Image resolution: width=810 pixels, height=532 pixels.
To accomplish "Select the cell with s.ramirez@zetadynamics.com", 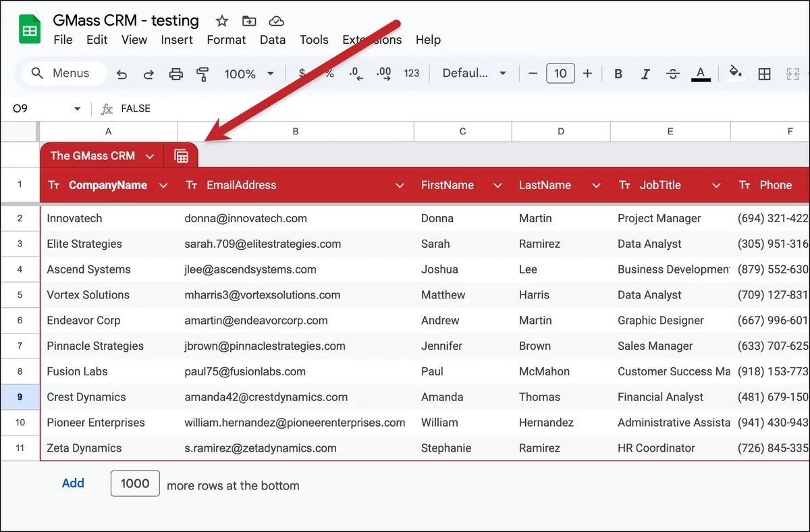I will point(296,448).
